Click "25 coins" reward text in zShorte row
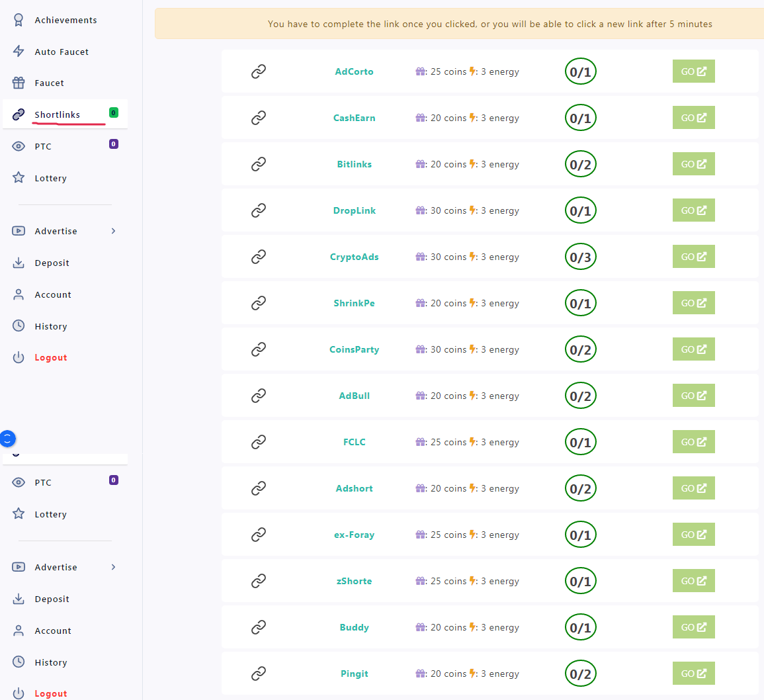 pos(448,581)
